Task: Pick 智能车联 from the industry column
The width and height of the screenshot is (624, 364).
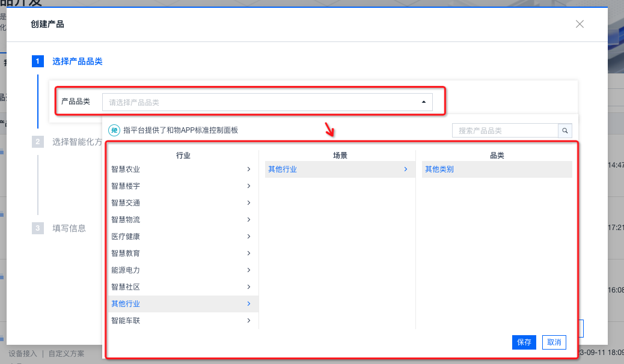Action: point(126,321)
